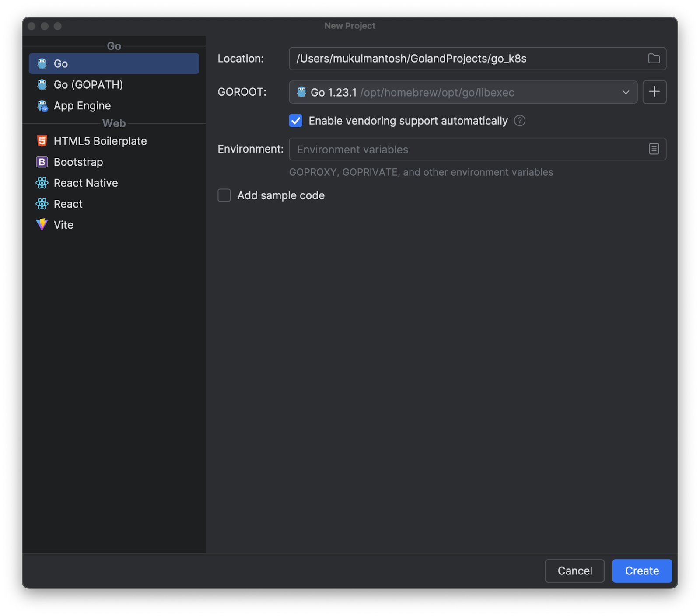Disable vendoring support automatically checkbox
This screenshot has width=700, height=616.
click(x=296, y=121)
